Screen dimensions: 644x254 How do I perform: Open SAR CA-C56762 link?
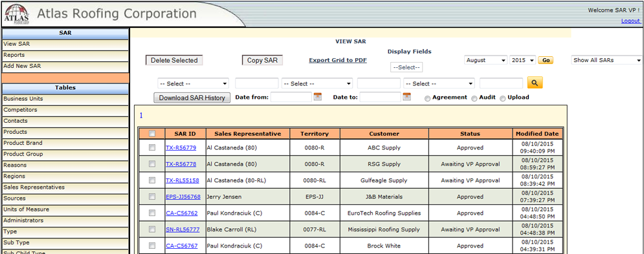[181, 213]
